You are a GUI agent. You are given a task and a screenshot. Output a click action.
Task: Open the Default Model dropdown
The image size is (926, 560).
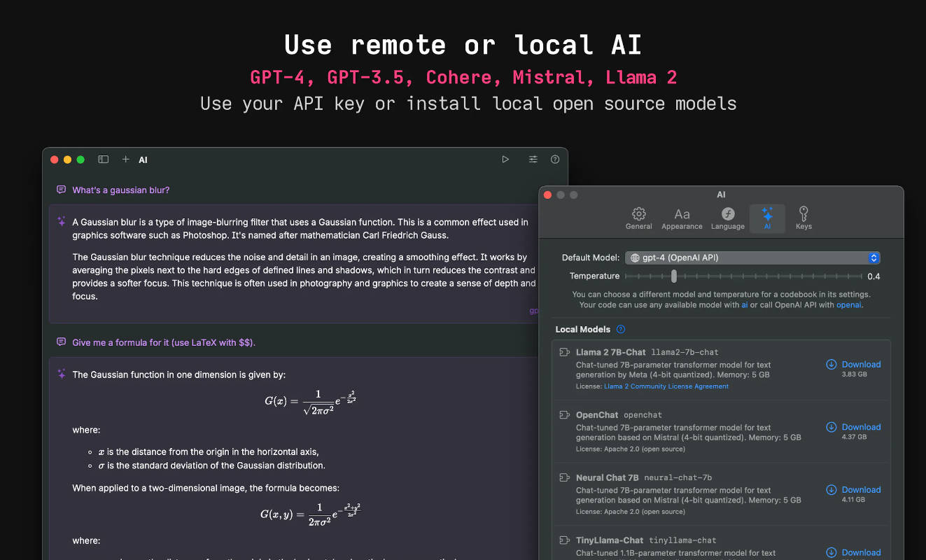[x=752, y=258]
